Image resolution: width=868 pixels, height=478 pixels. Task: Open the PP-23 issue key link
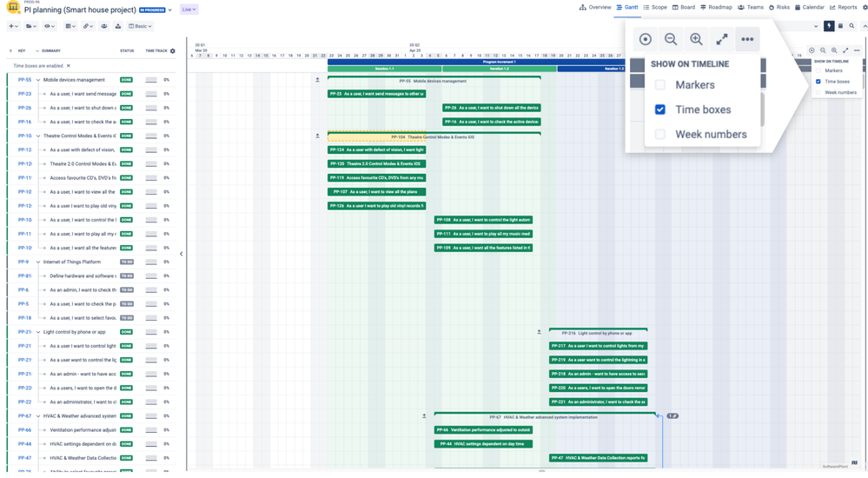(x=24, y=94)
